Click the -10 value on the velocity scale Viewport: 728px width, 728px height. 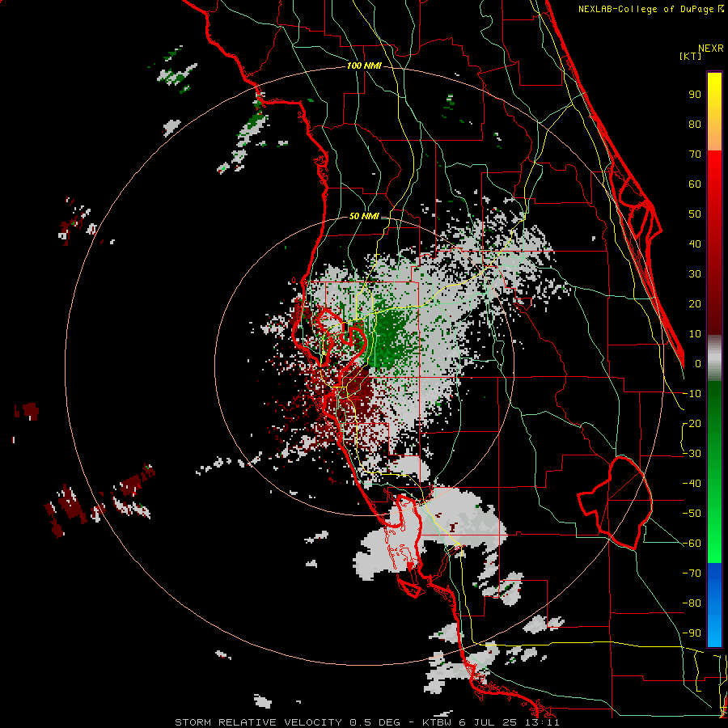[x=692, y=394]
